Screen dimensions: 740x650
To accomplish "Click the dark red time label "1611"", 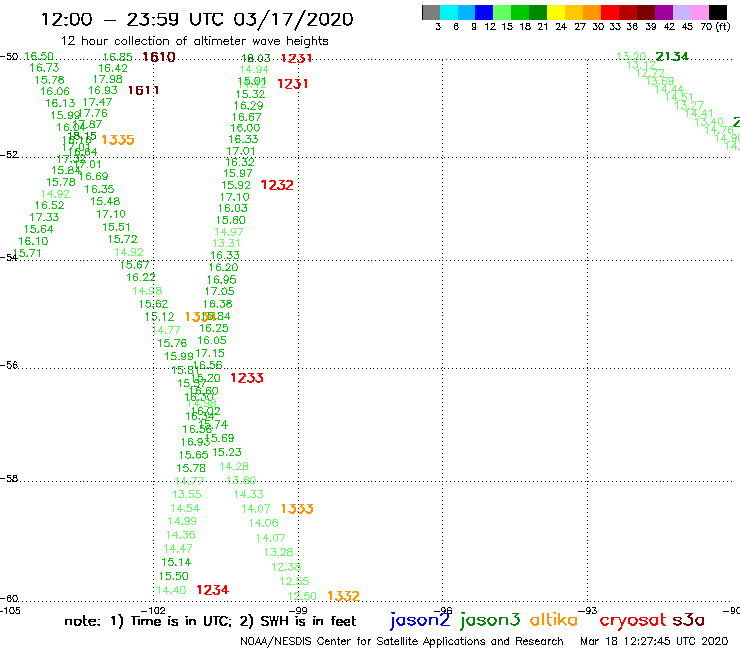I will (143, 90).
